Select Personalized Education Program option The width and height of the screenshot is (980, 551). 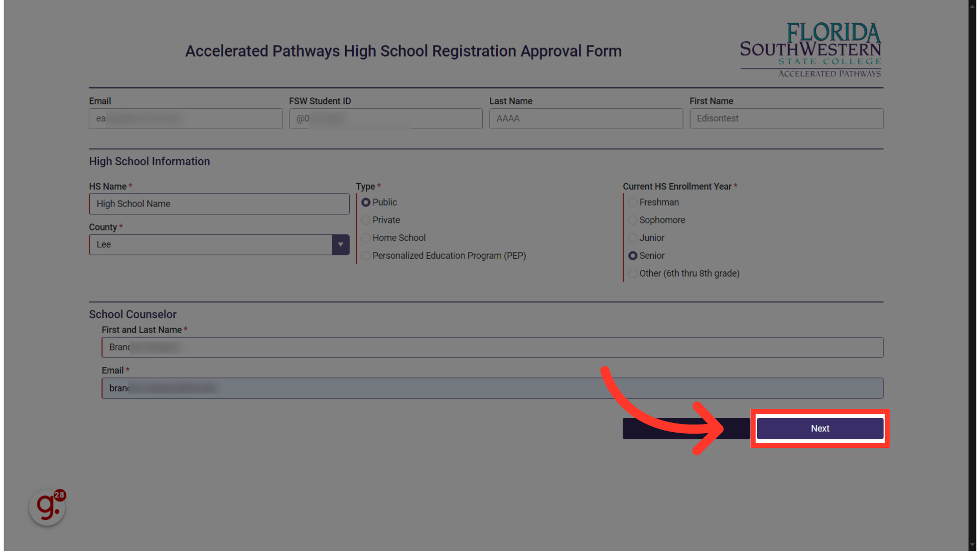pos(365,256)
